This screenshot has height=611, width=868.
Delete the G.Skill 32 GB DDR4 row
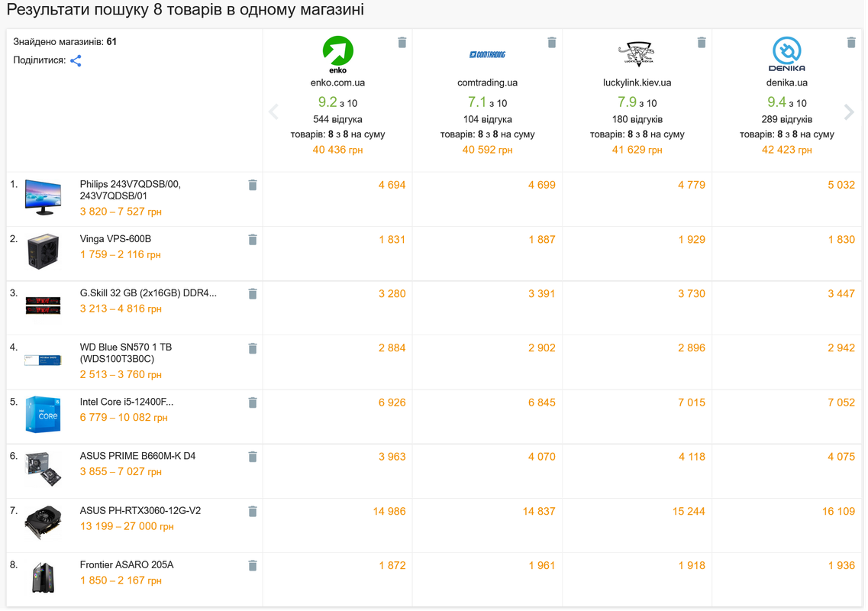(253, 295)
